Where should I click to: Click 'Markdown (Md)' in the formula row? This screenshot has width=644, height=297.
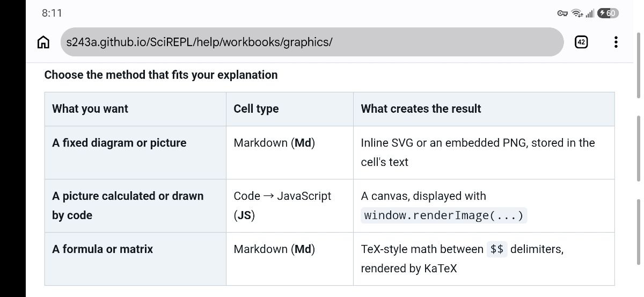point(274,249)
